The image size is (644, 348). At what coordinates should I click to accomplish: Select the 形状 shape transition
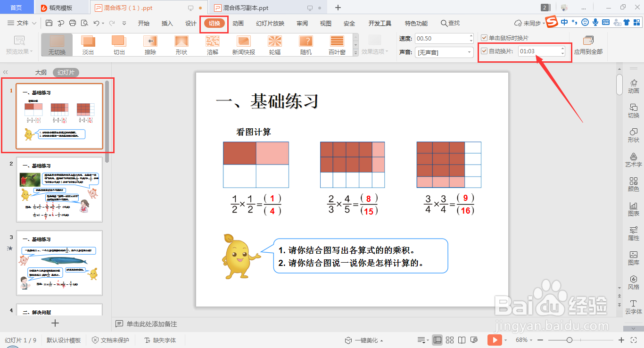click(182, 45)
